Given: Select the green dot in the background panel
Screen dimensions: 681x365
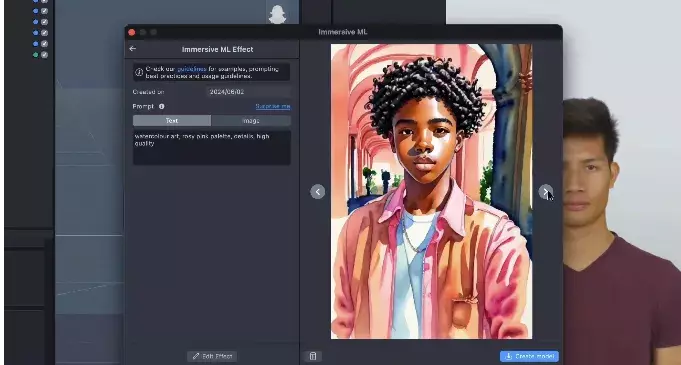Looking at the screenshot, I should coord(36,55).
